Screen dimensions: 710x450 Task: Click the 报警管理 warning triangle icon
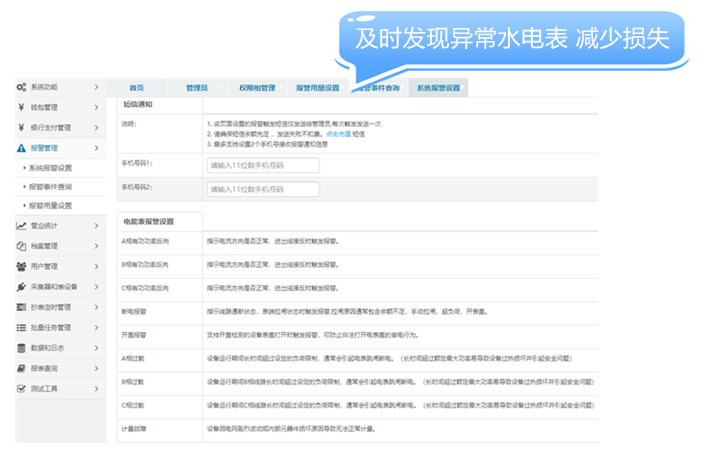click(21, 148)
